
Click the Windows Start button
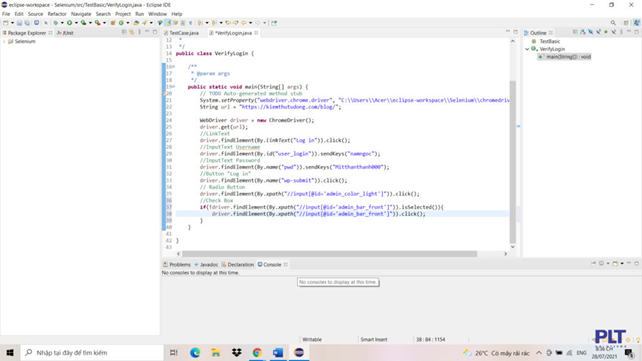pyautogui.click(x=10, y=352)
